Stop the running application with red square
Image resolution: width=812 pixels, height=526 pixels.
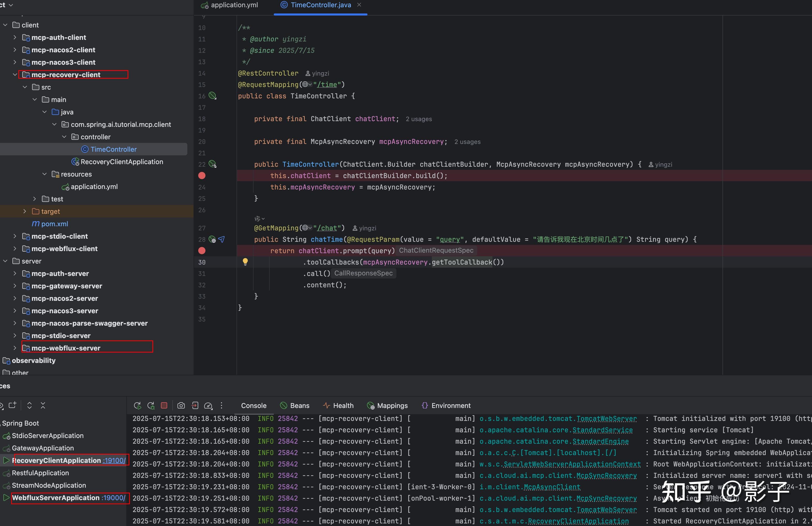tap(164, 406)
